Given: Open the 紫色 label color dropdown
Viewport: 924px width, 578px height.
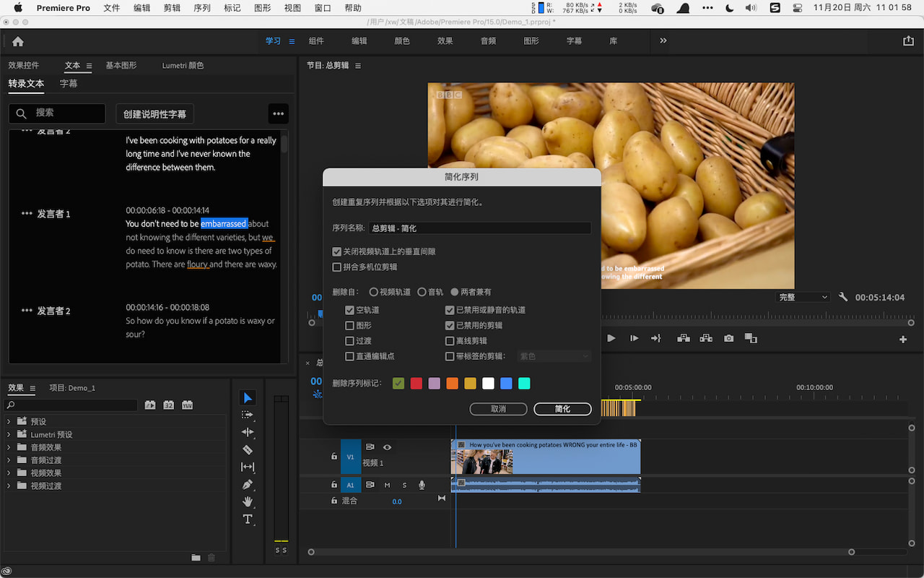Looking at the screenshot, I should point(554,355).
